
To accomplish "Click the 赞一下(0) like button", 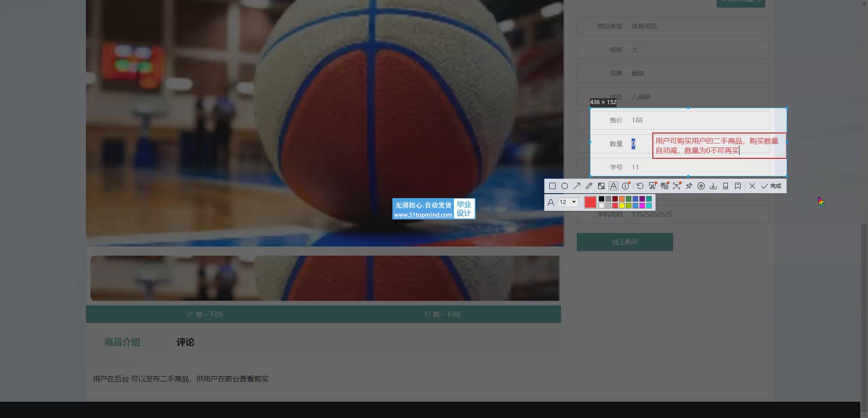I will [205, 314].
